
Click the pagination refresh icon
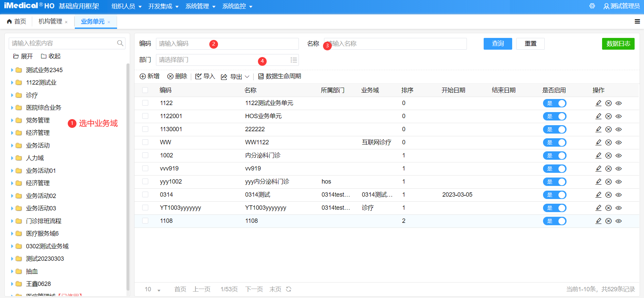click(x=288, y=289)
